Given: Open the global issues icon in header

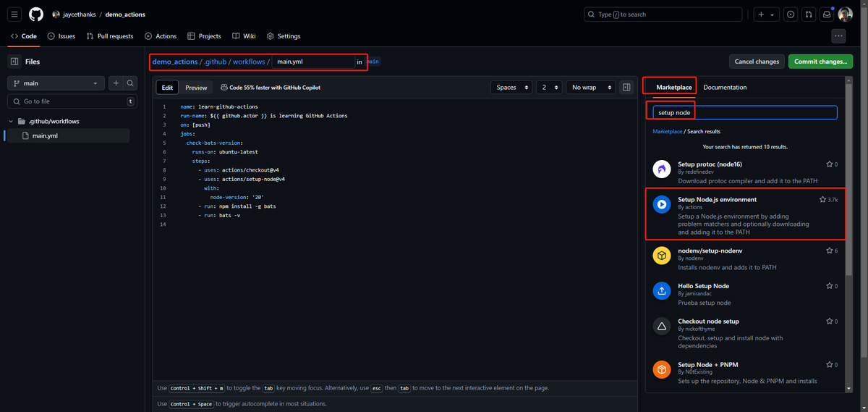Looking at the screenshot, I should 790,14.
